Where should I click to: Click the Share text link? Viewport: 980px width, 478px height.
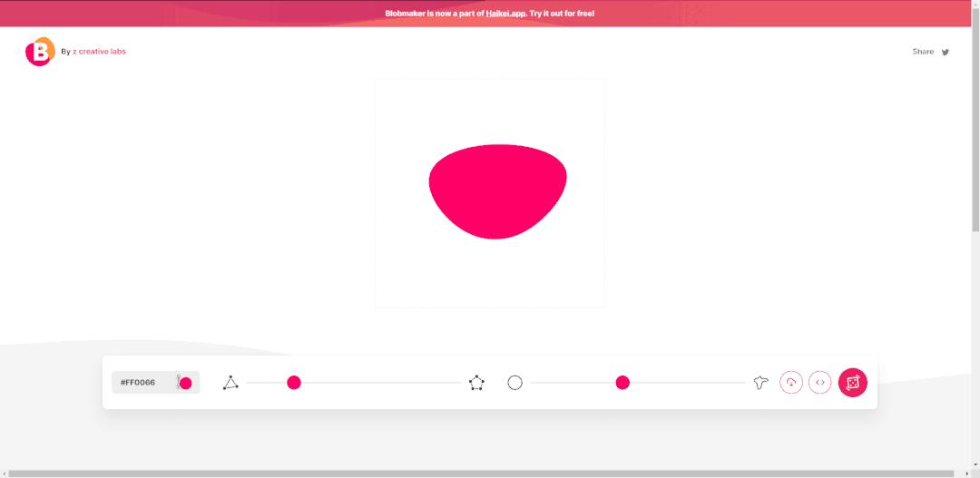pos(923,52)
